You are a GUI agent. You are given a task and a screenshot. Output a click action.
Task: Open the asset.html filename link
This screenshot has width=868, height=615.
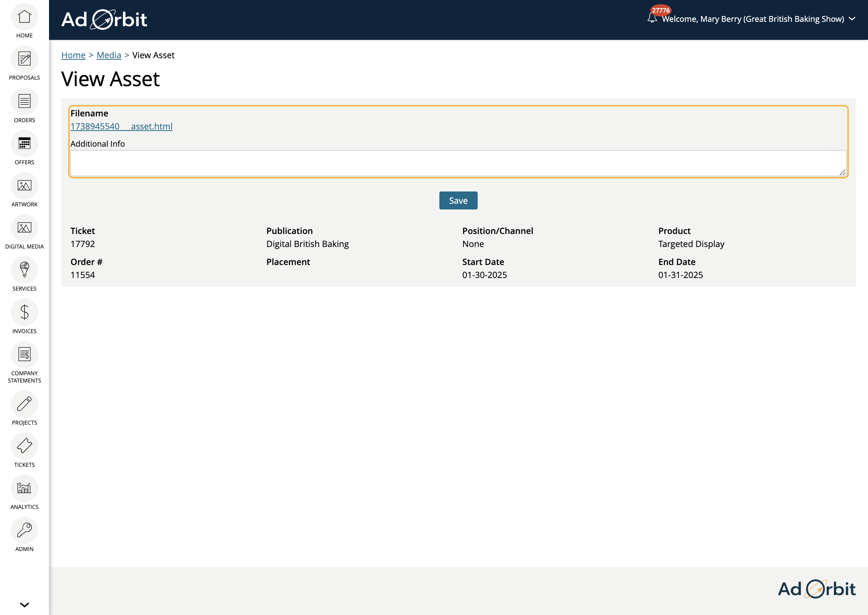121,126
